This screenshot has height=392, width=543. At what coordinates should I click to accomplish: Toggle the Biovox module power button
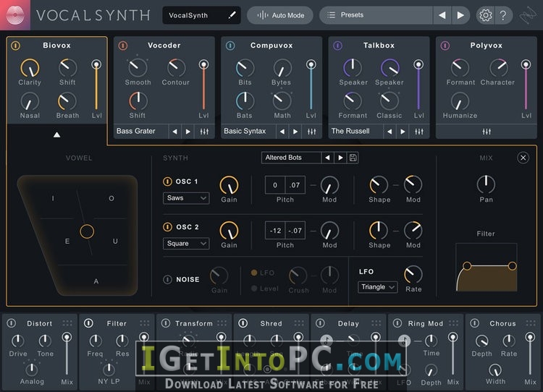click(16, 46)
